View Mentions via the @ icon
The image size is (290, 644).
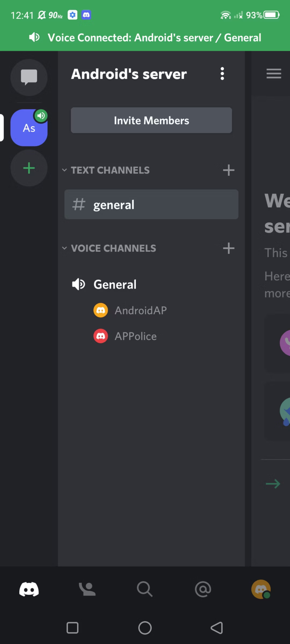[x=203, y=589]
